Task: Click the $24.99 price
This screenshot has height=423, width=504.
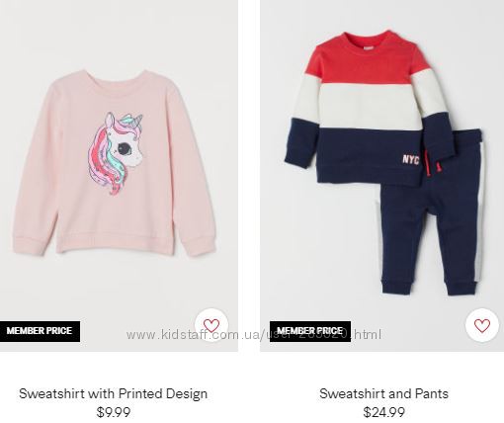Action: tap(383, 412)
